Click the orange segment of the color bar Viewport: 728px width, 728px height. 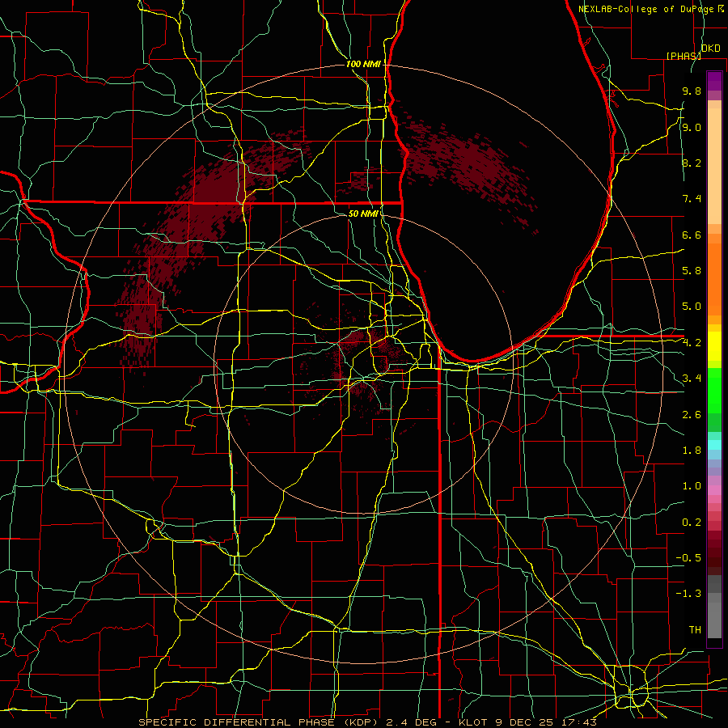[714, 278]
